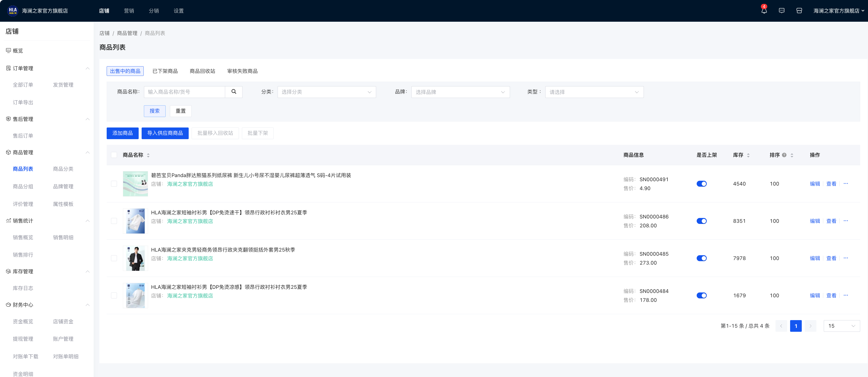The width and height of the screenshot is (868, 377).
Task: Open more actions for SN0000491
Action: point(845,184)
